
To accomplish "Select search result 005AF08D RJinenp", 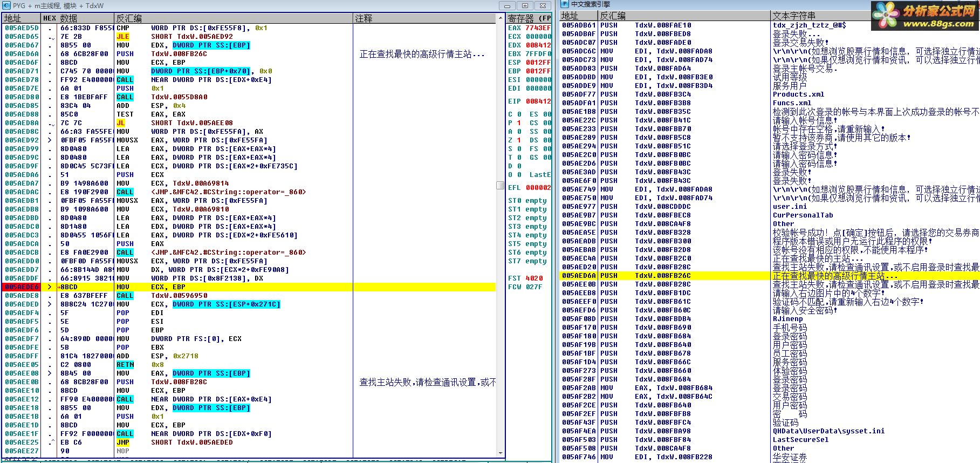I will pos(770,319).
